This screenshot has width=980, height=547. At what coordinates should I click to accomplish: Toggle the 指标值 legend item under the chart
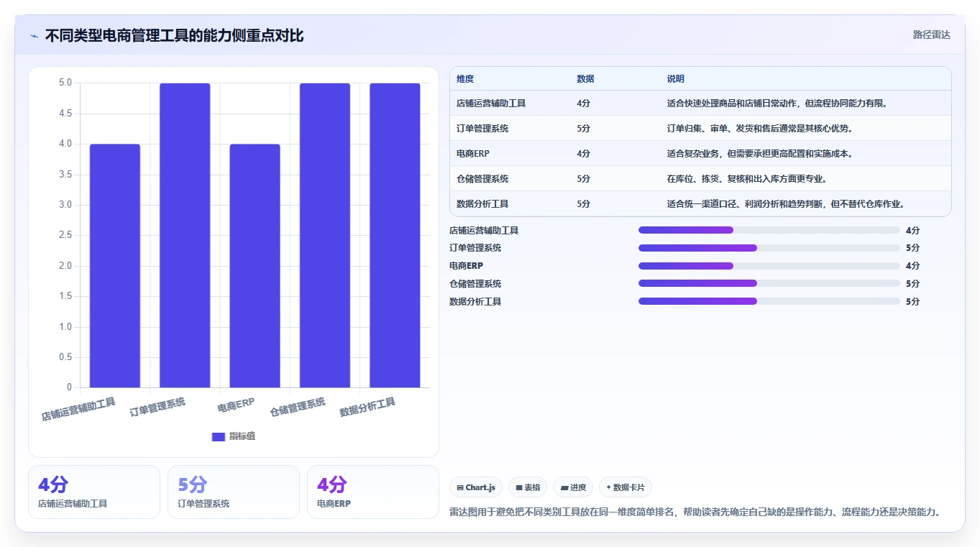click(234, 436)
